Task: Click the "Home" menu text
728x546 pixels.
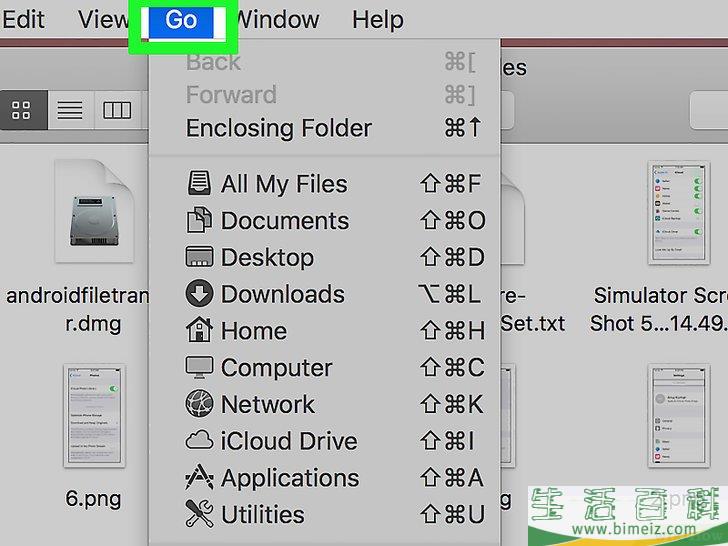Action: [254, 331]
